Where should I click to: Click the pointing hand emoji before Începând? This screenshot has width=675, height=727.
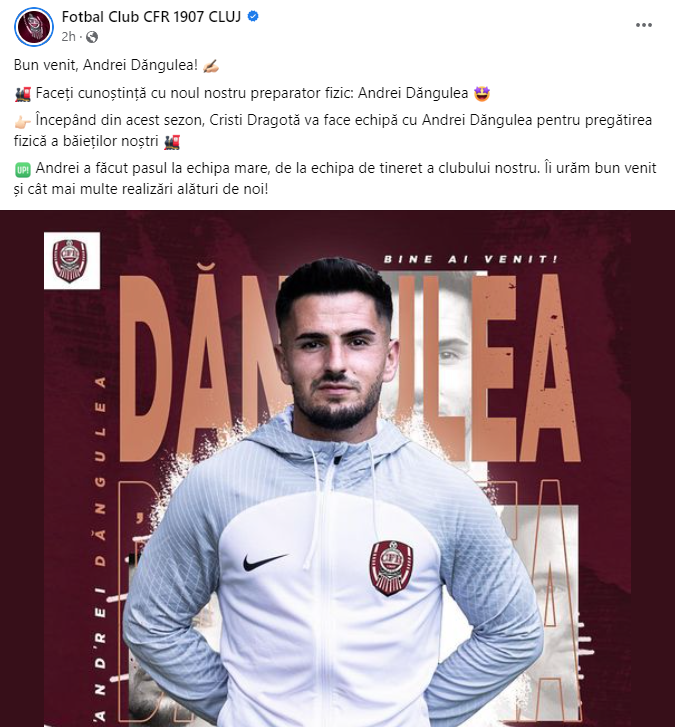[x=22, y=121]
